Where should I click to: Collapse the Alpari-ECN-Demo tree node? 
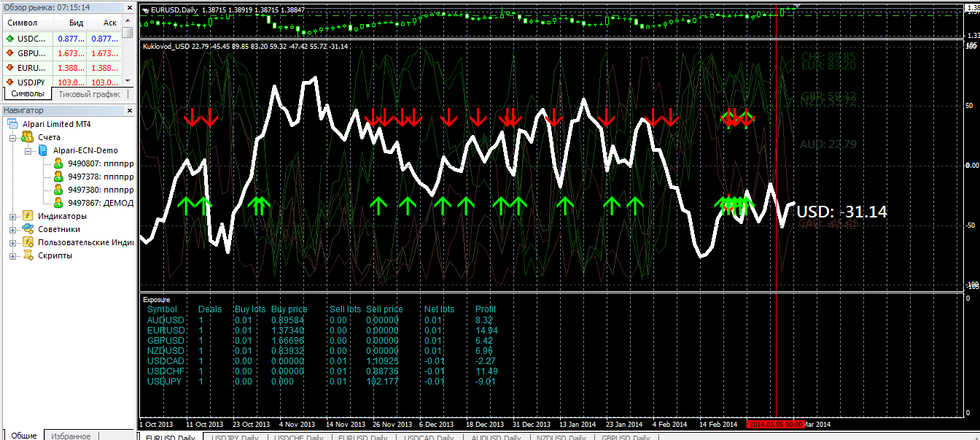point(28,150)
